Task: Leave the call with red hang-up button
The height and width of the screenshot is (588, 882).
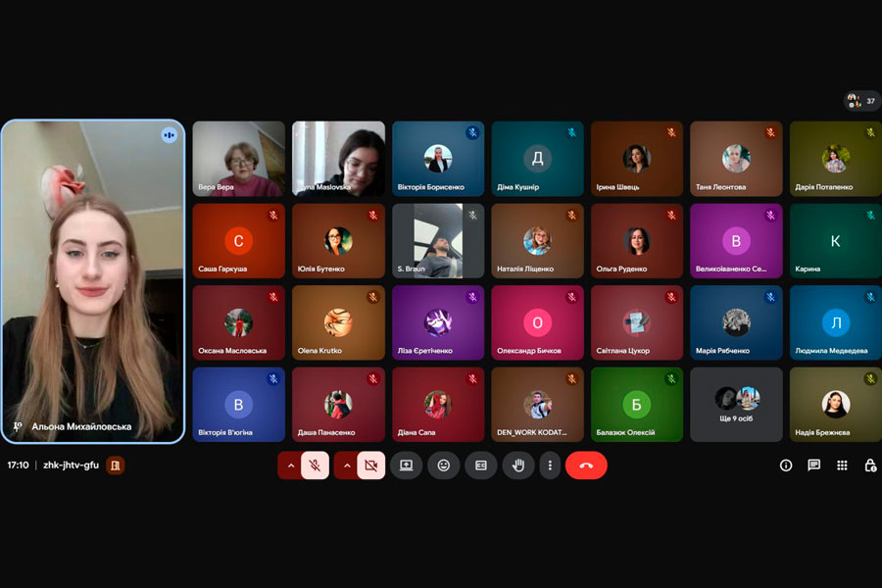Action: coord(586,465)
